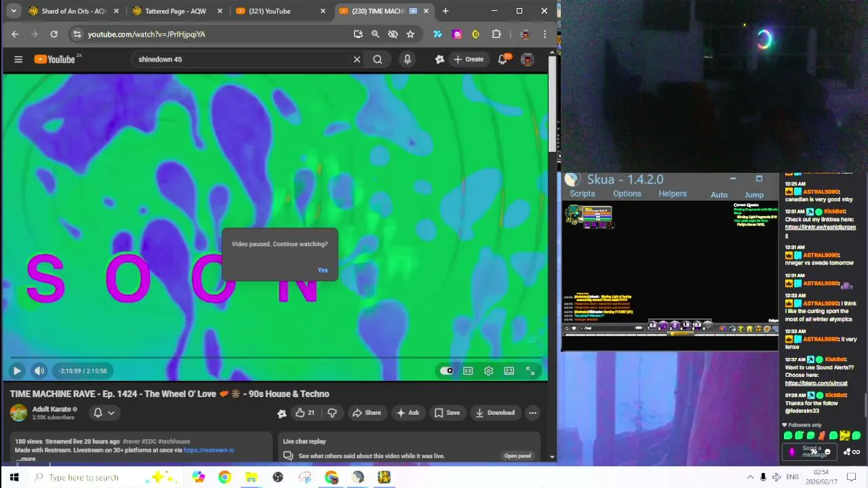The height and width of the screenshot is (488, 868).
Task: Mute the video with the speaker icon
Action: click(39, 371)
